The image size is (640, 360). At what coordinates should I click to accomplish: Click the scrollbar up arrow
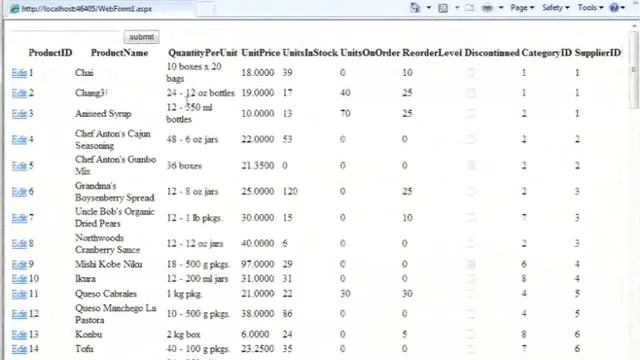(634, 27)
